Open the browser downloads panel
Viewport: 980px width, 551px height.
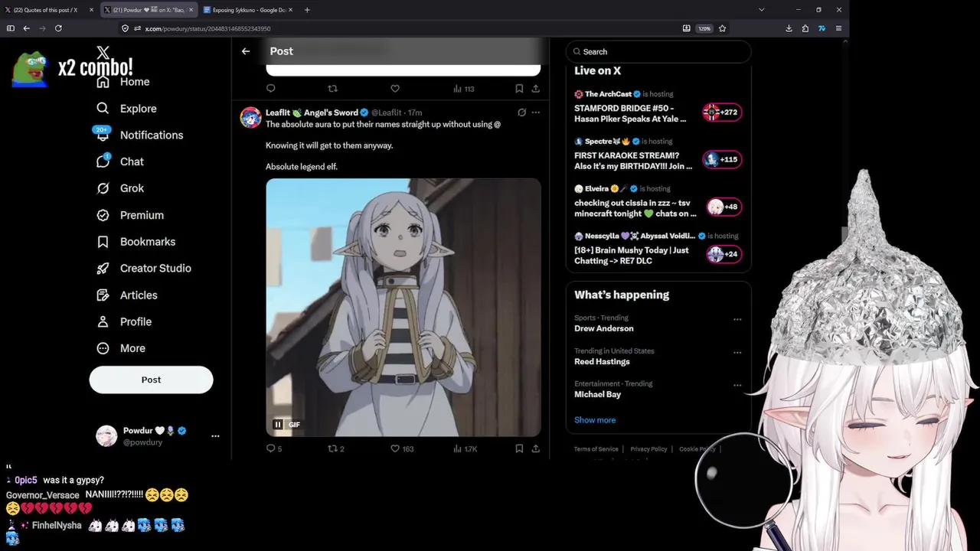[x=789, y=28]
